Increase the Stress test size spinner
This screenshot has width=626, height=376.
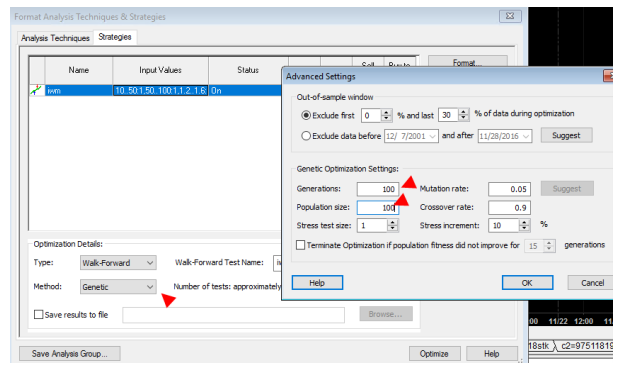coord(392,222)
